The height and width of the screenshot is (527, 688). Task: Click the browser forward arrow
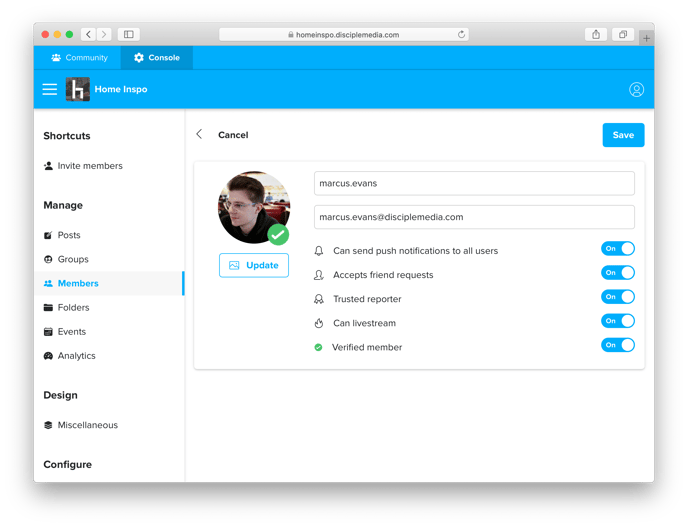click(104, 34)
